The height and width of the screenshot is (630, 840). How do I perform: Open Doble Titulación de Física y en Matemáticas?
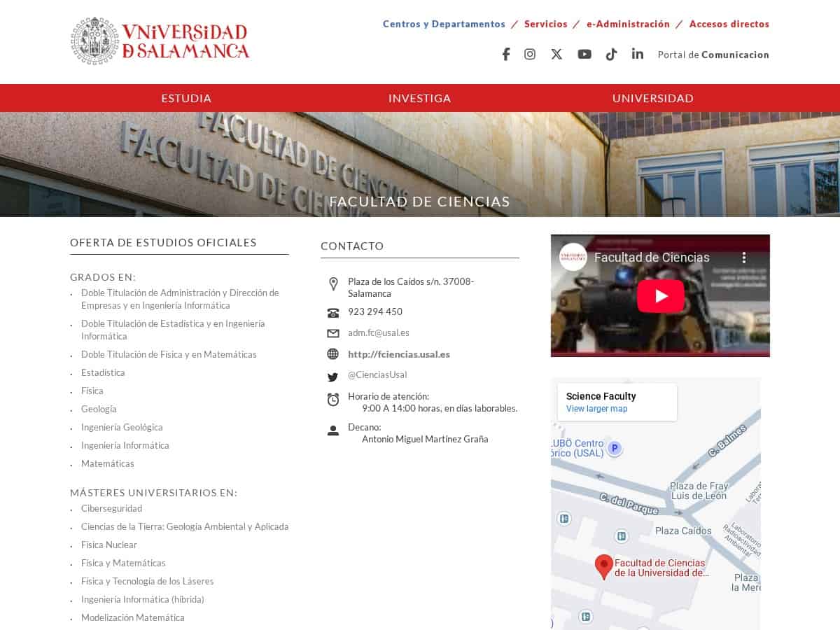click(169, 354)
